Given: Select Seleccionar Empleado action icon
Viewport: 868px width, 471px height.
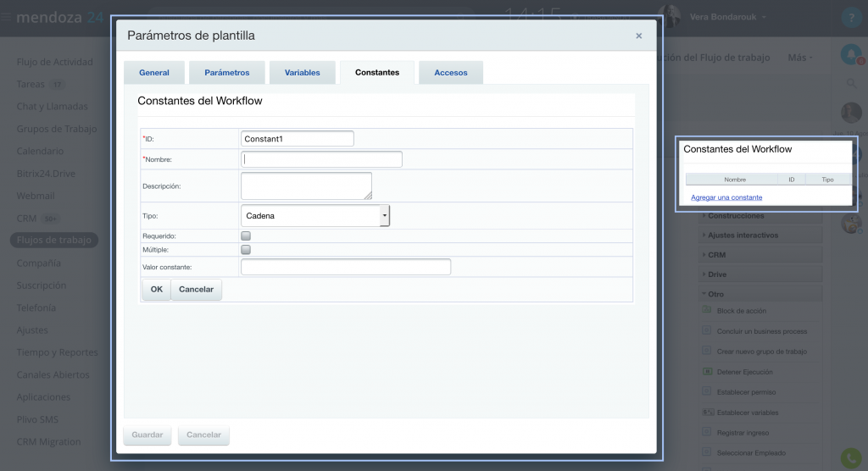Looking at the screenshot, I should point(707,452).
